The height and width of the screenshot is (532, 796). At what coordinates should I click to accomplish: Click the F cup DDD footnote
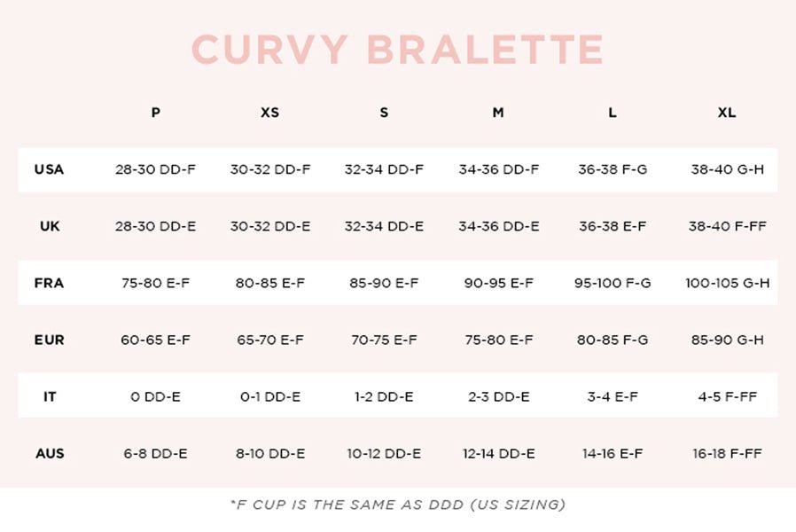(398, 505)
